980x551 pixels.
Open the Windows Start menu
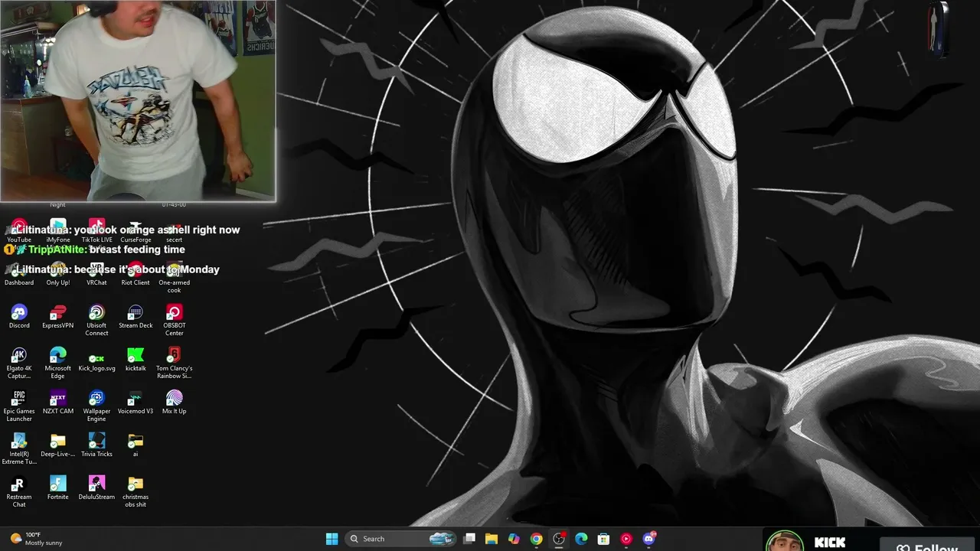click(332, 539)
